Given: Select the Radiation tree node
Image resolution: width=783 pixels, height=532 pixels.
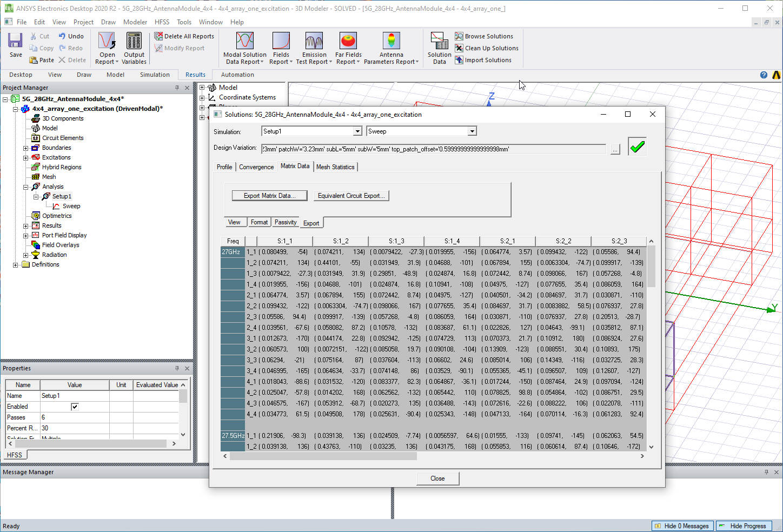Looking at the screenshot, I should (x=54, y=255).
